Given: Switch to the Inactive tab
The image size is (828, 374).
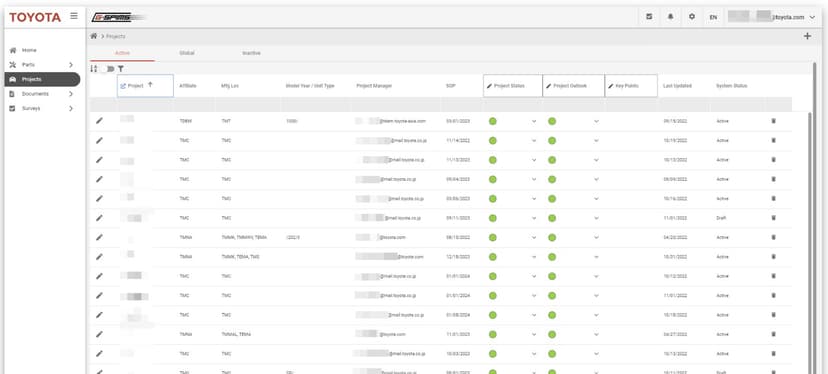Looking at the screenshot, I should click(251, 53).
